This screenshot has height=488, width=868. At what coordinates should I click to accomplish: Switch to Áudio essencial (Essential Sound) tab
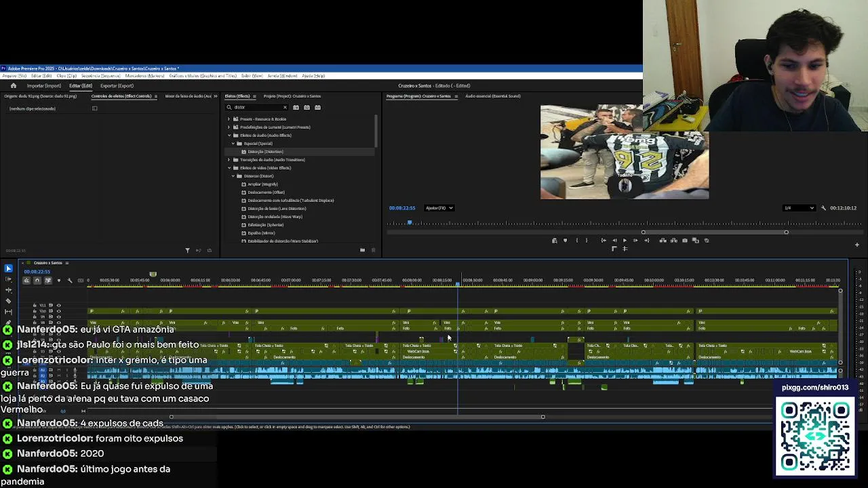493,96
